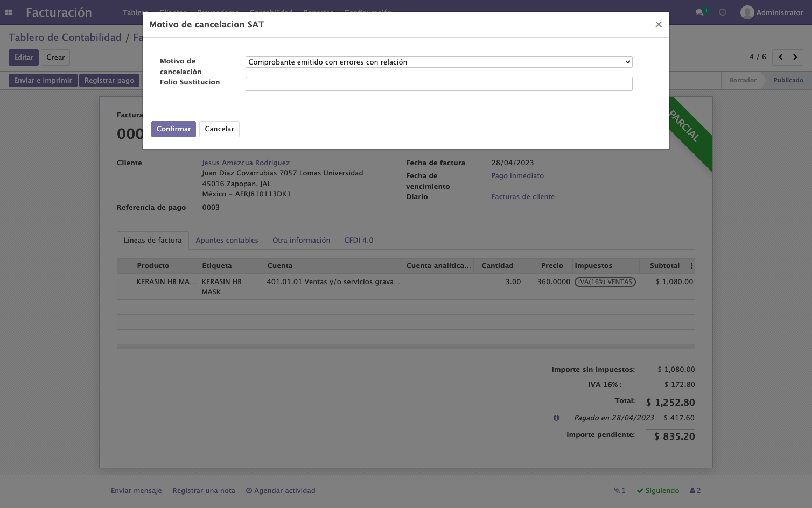Image resolution: width=812 pixels, height=508 pixels.
Task: Open the column options kebab icon
Action: pos(691,266)
